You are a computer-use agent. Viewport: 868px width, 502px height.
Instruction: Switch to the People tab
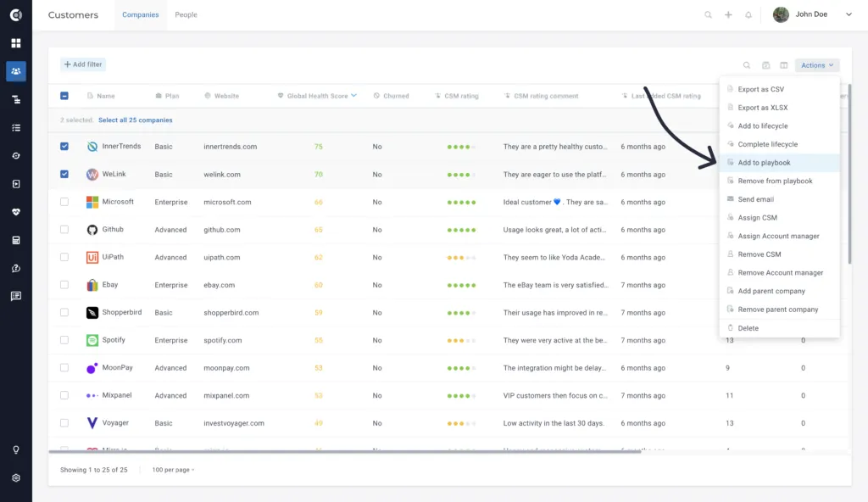pyautogui.click(x=186, y=15)
